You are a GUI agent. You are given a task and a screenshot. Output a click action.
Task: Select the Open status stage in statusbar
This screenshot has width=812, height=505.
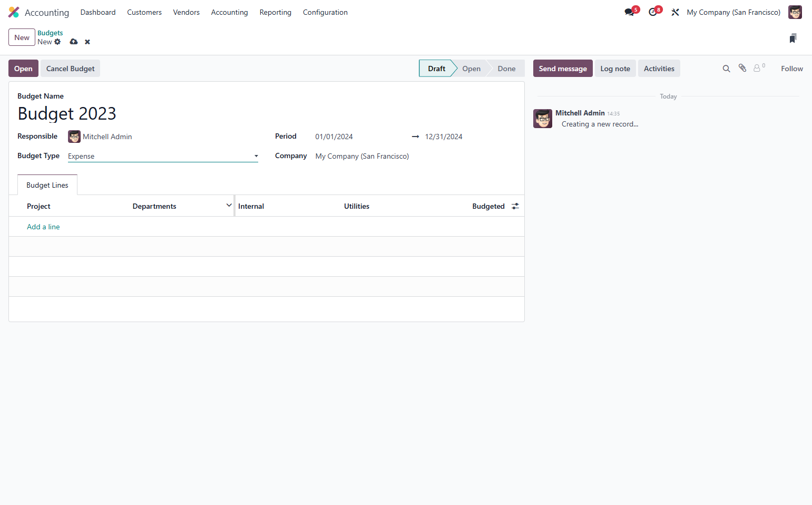click(472, 69)
